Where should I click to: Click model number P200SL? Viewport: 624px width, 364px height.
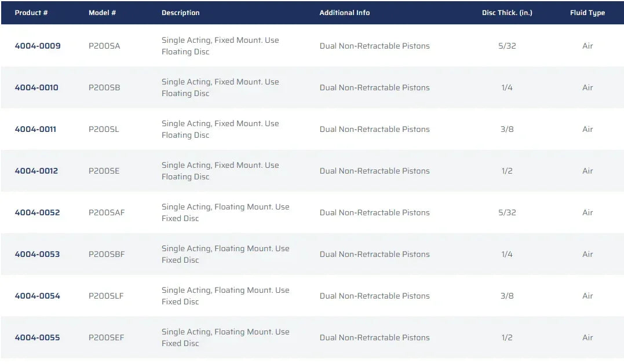(104, 130)
